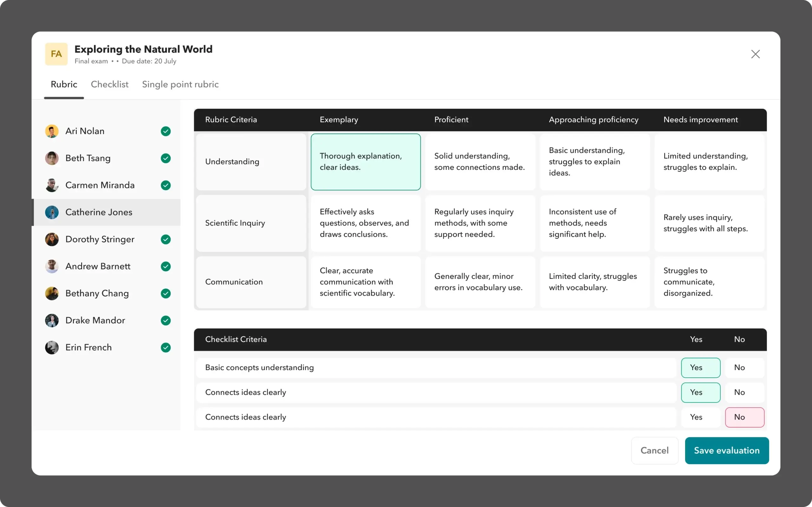This screenshot has height=507, width=812.
Task: Click the green checkmark icon for Andrew Barnett
Action: [166, 266]
